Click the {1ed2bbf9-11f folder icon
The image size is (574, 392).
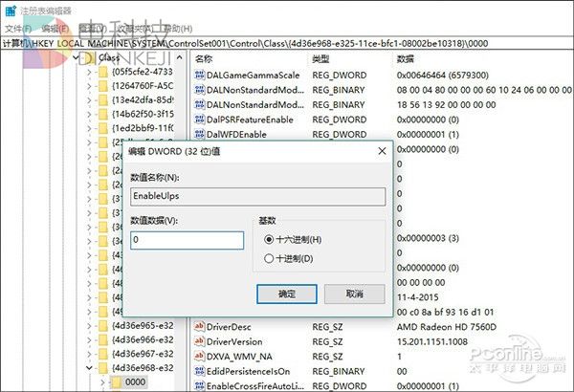103,128
